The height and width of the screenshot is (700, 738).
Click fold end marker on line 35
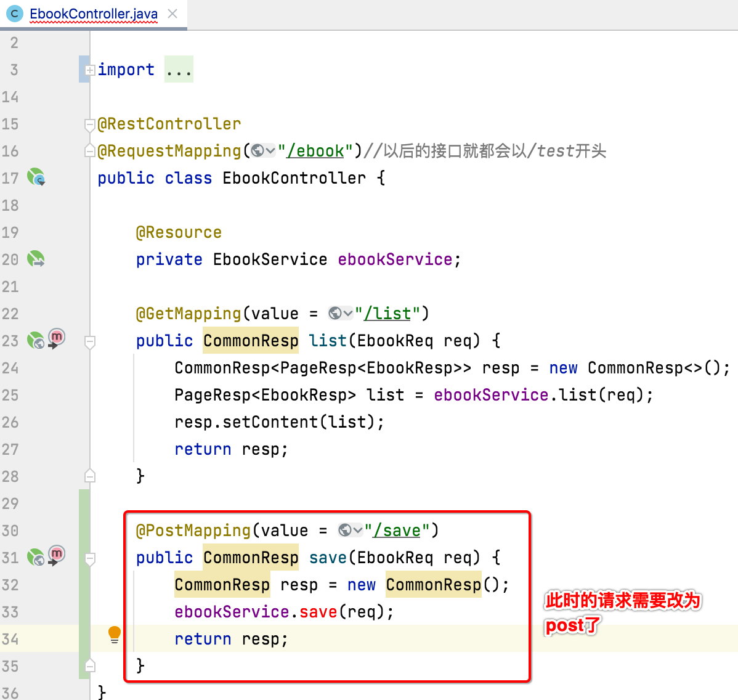tap(90, 665)
